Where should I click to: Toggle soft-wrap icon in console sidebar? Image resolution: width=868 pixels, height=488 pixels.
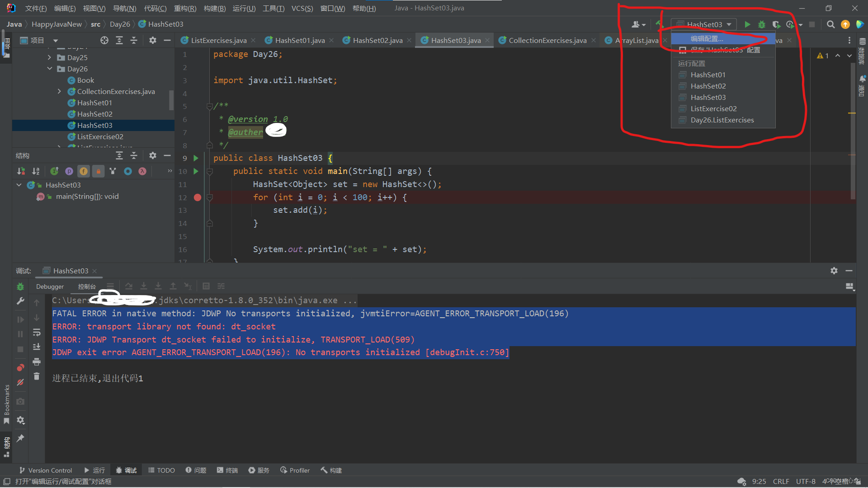[x=37, y=332]
